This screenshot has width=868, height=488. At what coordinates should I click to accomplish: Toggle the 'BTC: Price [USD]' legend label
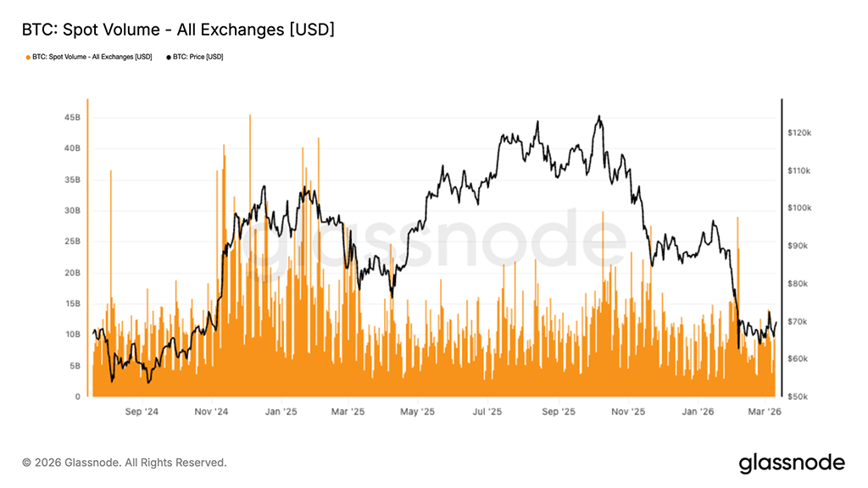(198, 58)
